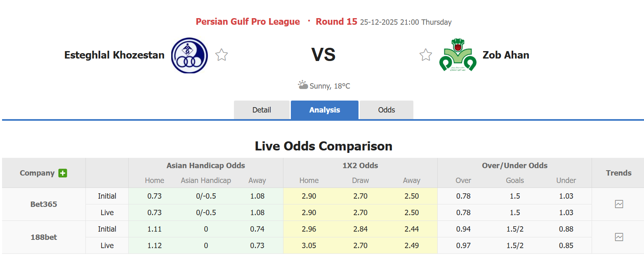This screenshot has width=644, height=258.
Task: Click the Zob Ahan team name
Action: point(506,55)
